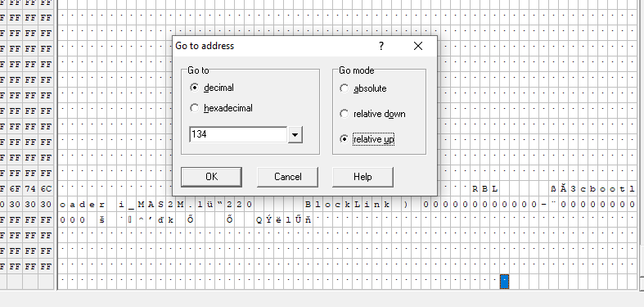This screenshot has width=644, height=307.
Task: Click the highlighted blue cell in grid
Action: [x=504, y=282]
